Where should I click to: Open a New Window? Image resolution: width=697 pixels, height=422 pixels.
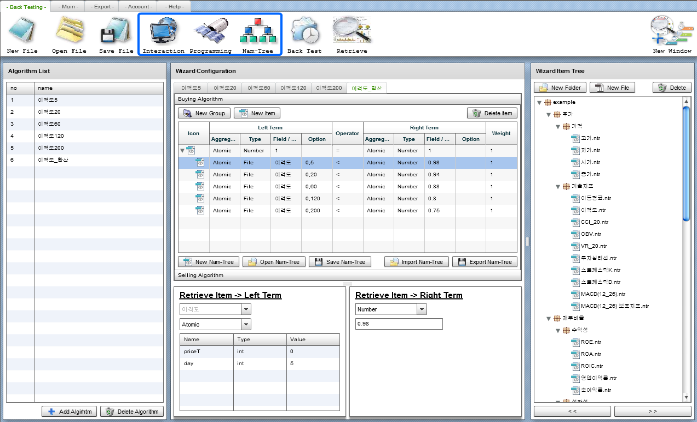coord(671,32)
